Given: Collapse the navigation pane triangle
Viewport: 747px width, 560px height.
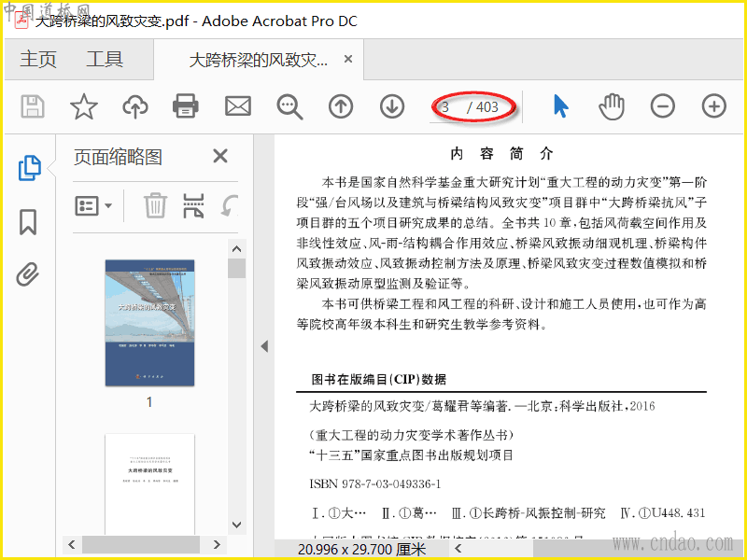Looking at the screenshot, I should (264, 346).
